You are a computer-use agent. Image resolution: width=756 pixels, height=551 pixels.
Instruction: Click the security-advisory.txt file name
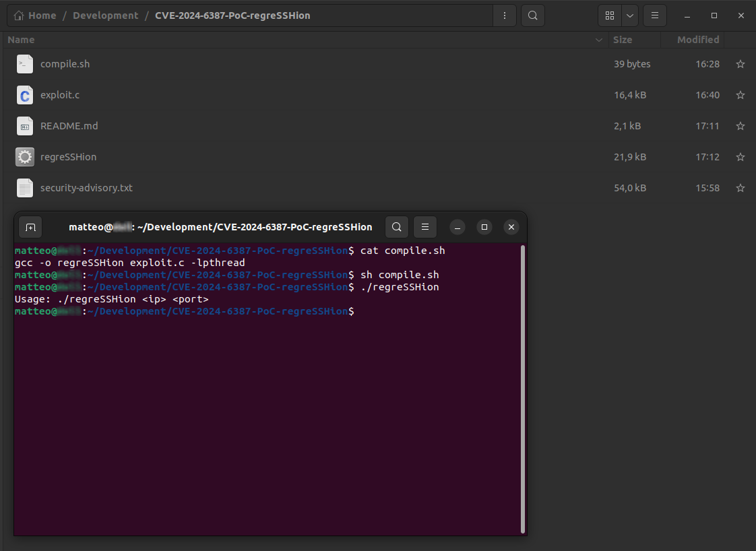(x=86, y=188)
